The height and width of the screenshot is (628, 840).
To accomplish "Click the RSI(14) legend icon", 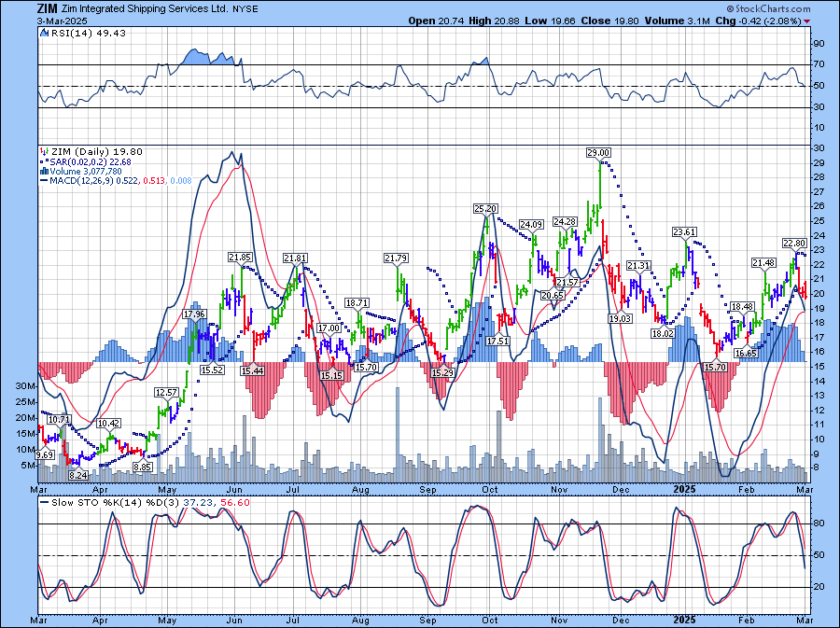I will [x=43, y=33].
